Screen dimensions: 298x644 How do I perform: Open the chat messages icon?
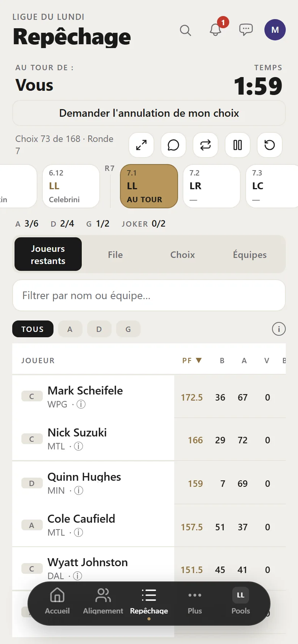coord(246,30)
